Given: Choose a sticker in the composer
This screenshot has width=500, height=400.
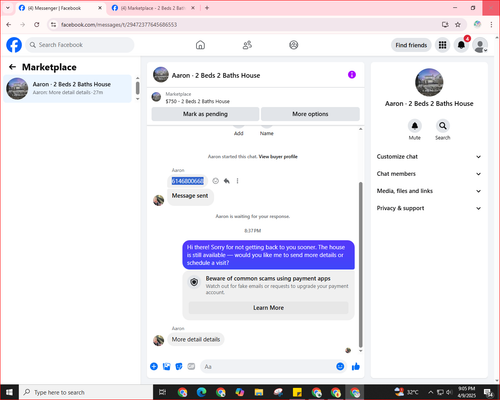Looking at the screenshot, I should click(x=179, y=367).
